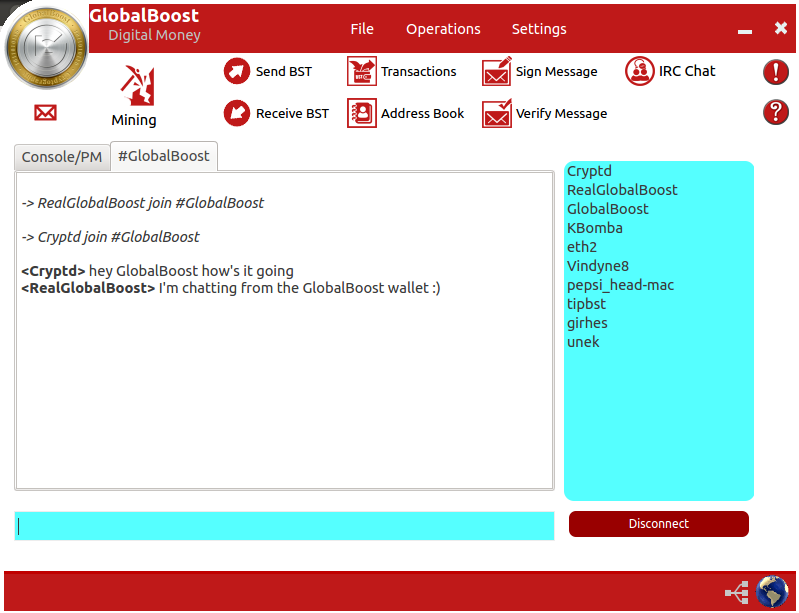This screenshot has width=799, height=613.
Task: Click the 'chatting from the GlobalBoost wallet' message
Action: click(231, 288)
